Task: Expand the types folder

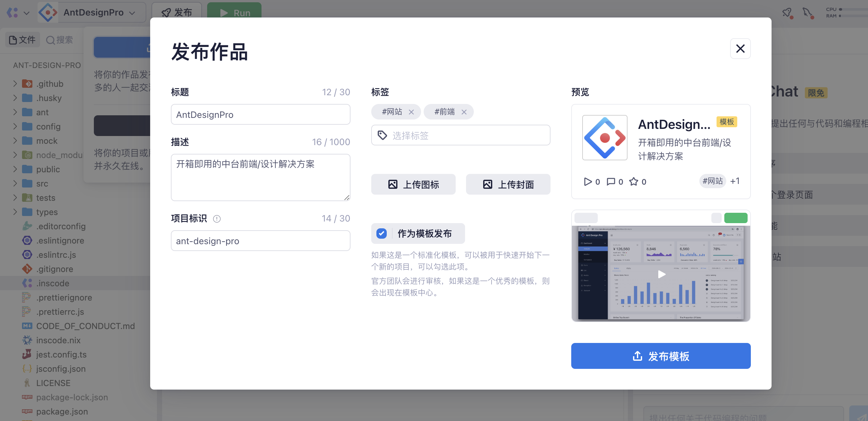Action: pyautogui.click(x=15, y=212)
